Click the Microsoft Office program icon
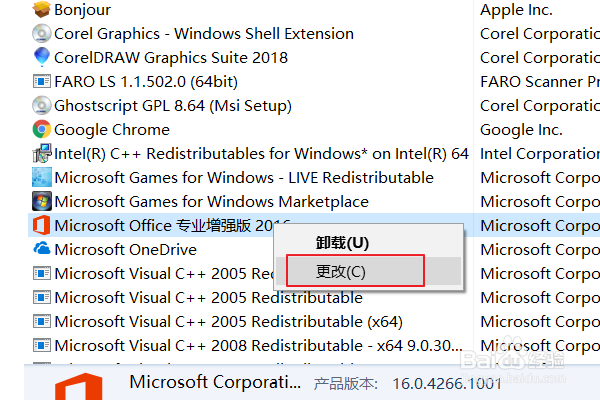The width and height of the screenshot is (600, 400). (x=41, y=225)
